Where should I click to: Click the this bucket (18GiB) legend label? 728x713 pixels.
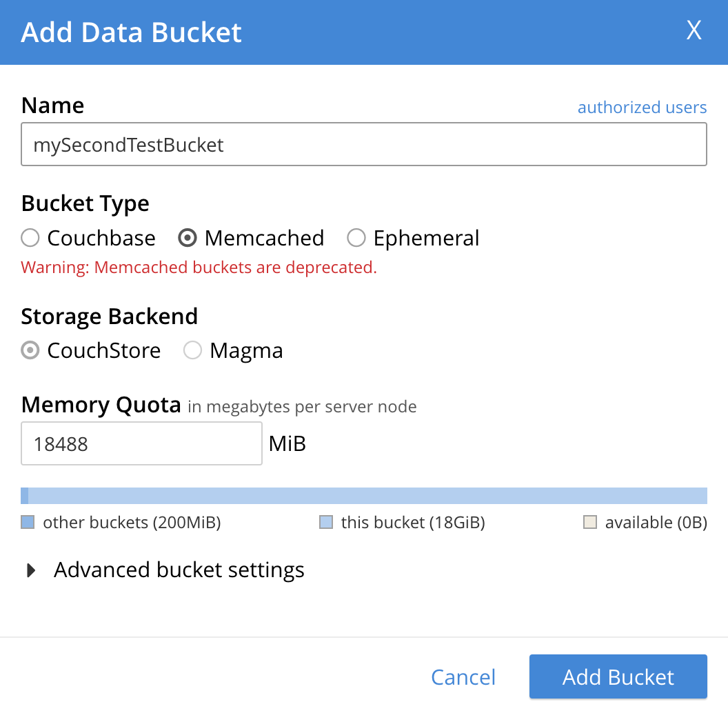coord(412,522)
